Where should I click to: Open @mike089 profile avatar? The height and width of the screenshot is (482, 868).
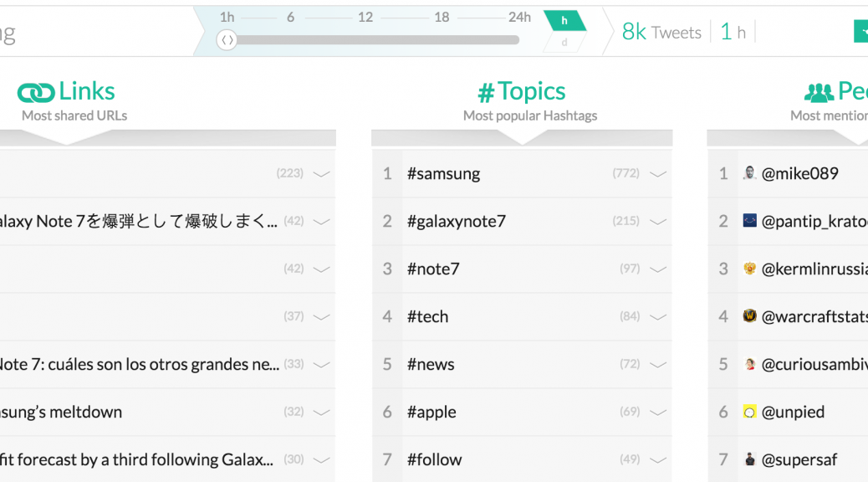749,173
